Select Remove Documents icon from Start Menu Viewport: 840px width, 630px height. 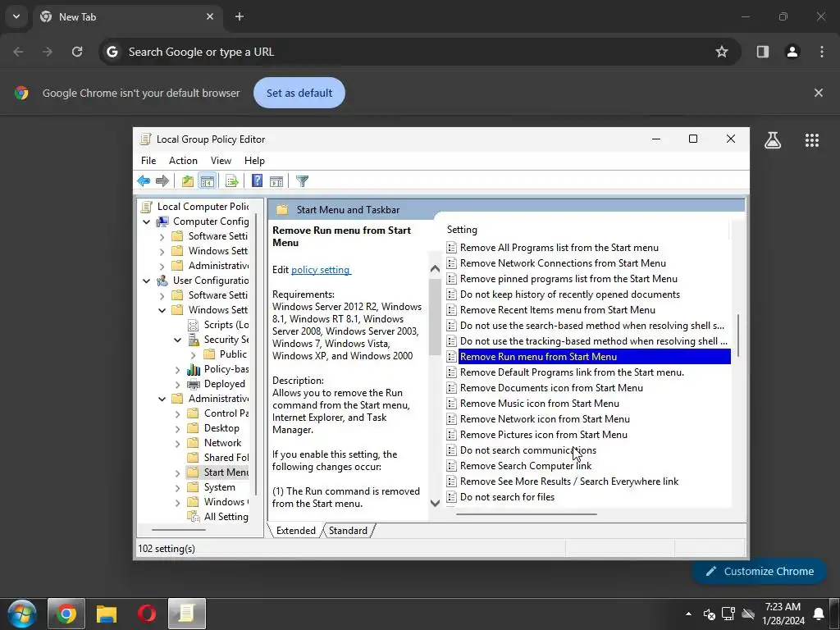point(551,388)
